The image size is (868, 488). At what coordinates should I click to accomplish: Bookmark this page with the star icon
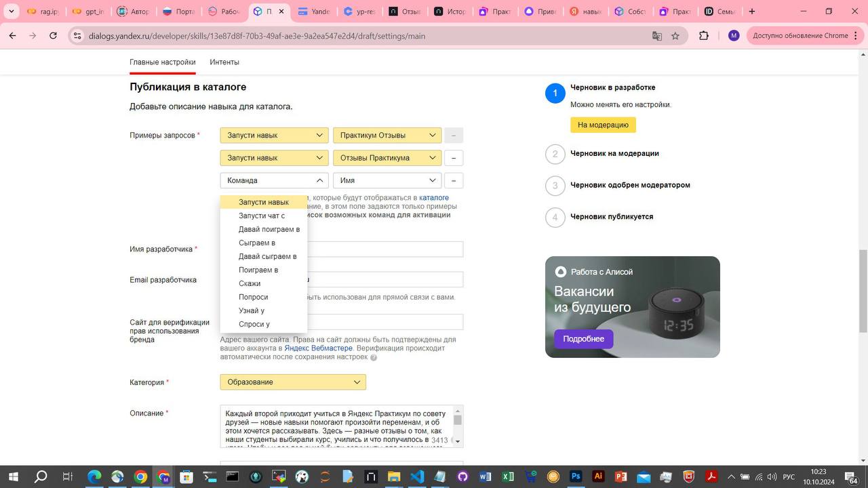675,36
